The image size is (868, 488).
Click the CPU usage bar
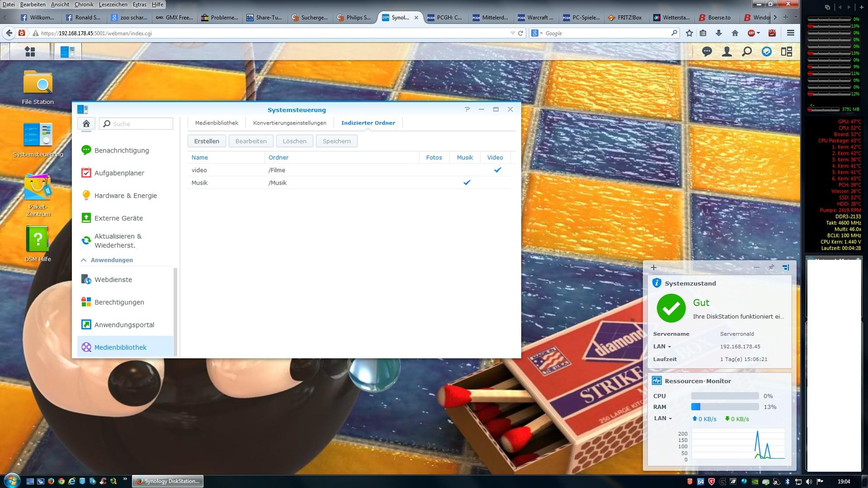(x=725, y=396)
